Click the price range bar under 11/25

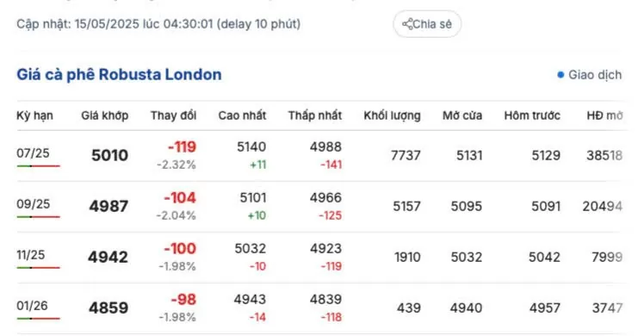point(38,268)
